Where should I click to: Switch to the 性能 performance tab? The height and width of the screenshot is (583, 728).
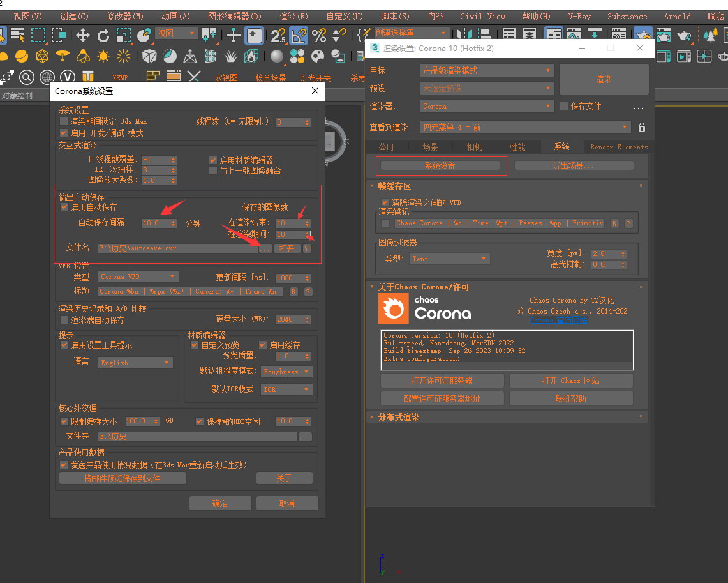coord(517,148)
